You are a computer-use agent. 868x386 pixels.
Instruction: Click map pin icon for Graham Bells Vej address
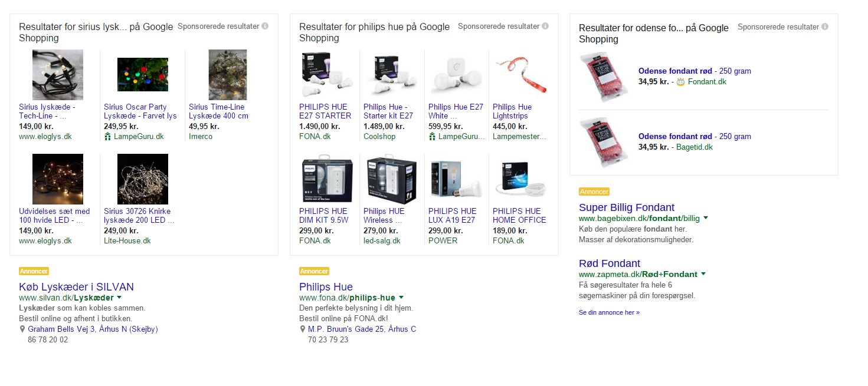click(22, 329)
